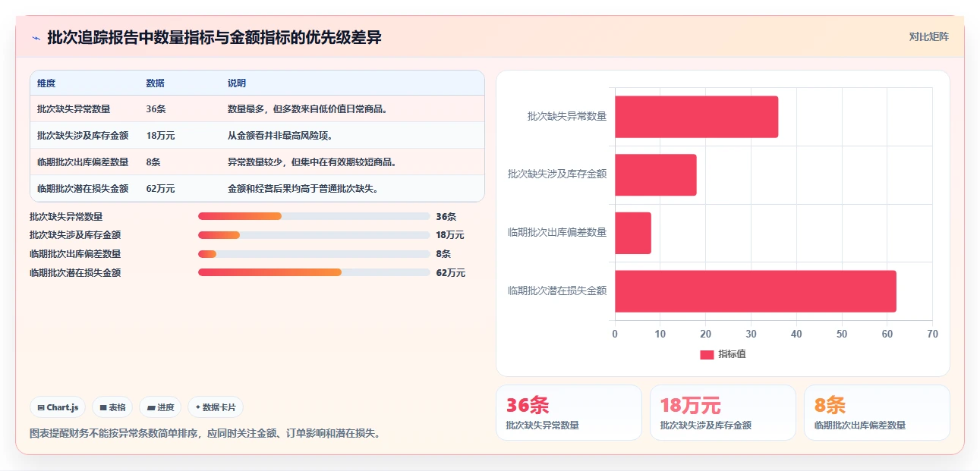980x471 pixels.
Task: Click table value 62万元
Action: coord(160,189)
